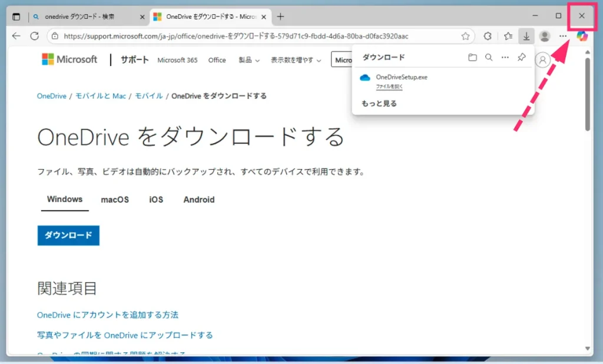
Task: Open the Extensions puzzle icon
Action: click(x=488, y=36)
